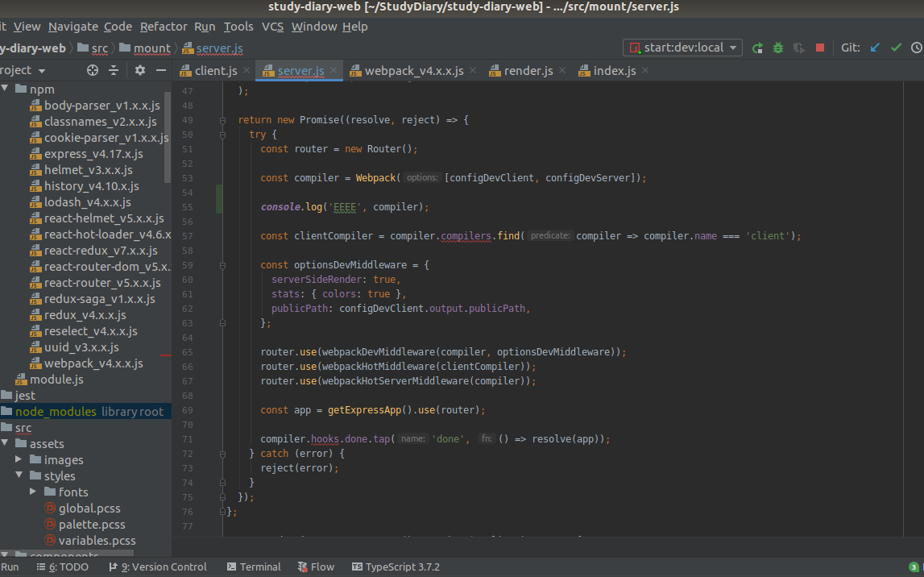Open the Window menu
The height and width of the screenshot is (577, 924).
[314, 27]
